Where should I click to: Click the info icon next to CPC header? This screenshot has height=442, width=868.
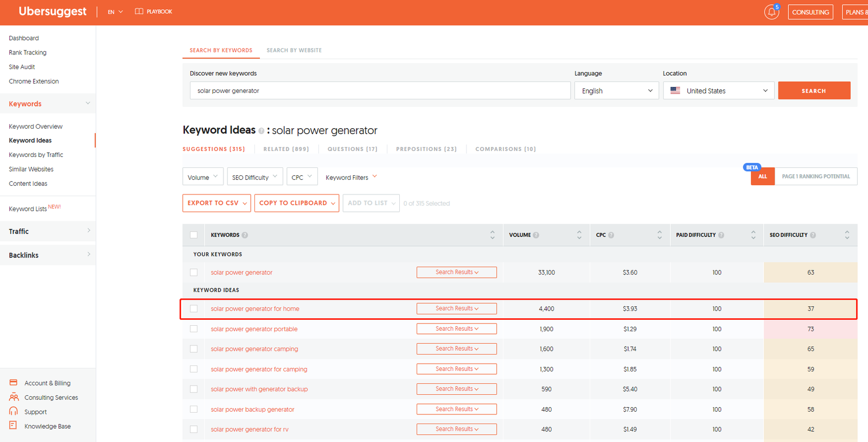coord(611,235)
